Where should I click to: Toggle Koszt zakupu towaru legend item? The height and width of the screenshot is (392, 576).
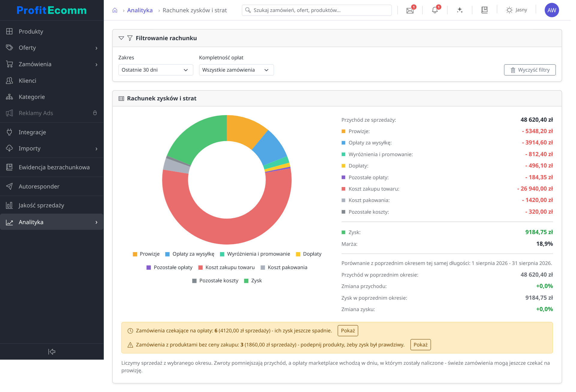(x=226, y=267)
